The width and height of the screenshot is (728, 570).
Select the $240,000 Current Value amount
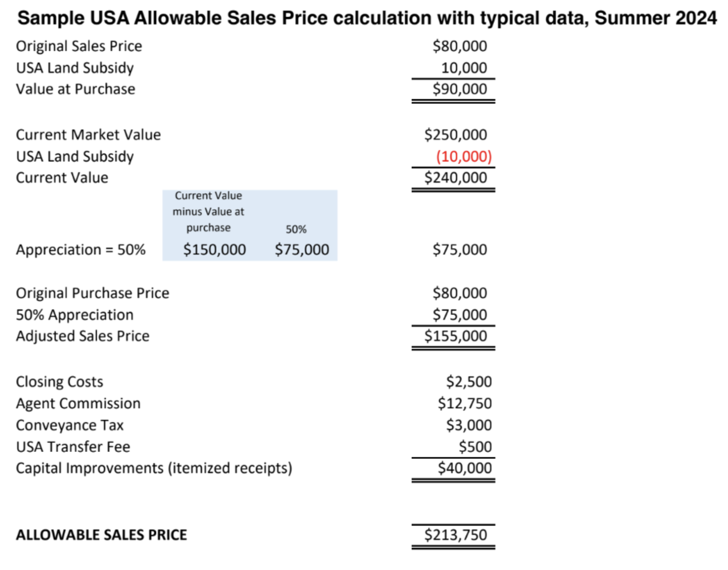tap(455, 178)
